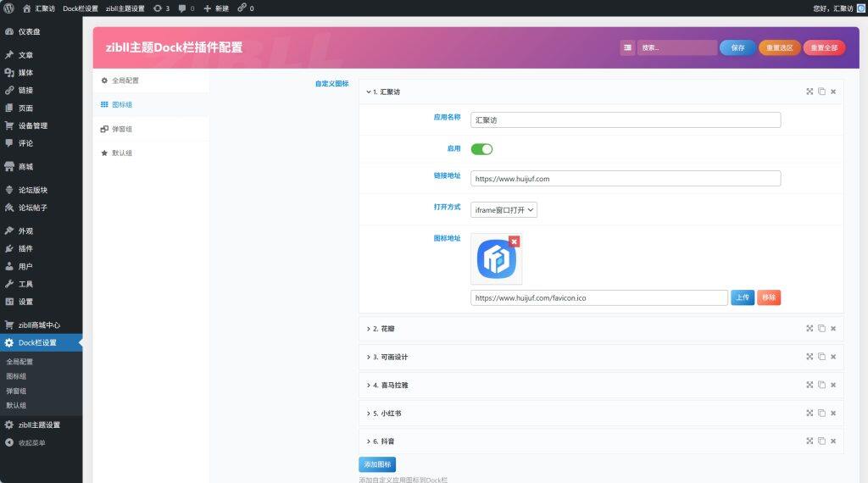
Task: Click the 应用名称 input field
Action: point(626,120)
